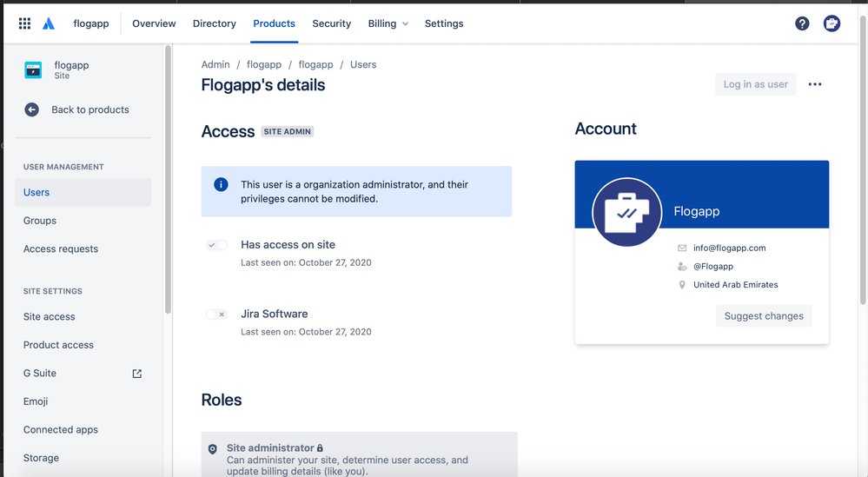Click the main page vertical scrollbar
The image size is (868, 477).
863,159
